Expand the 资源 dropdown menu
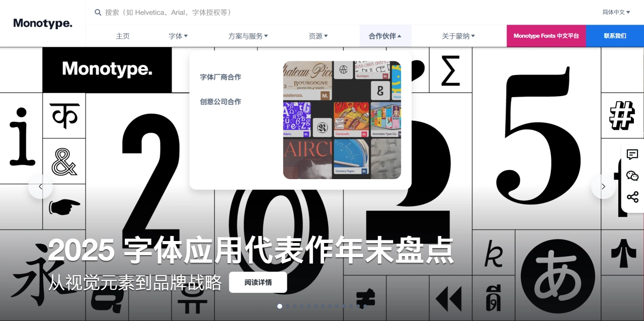Viewport: 644px width, 321px height. coord(318,36)
